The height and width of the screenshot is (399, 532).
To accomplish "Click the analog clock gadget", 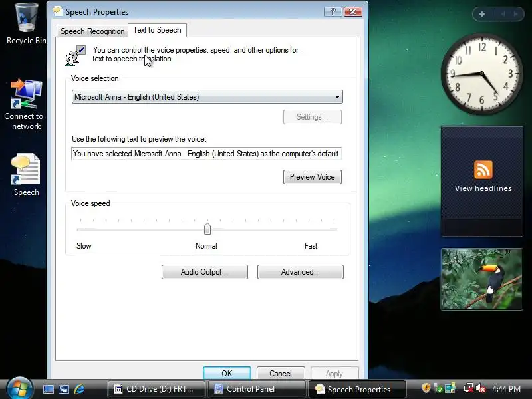I will 481,74.
